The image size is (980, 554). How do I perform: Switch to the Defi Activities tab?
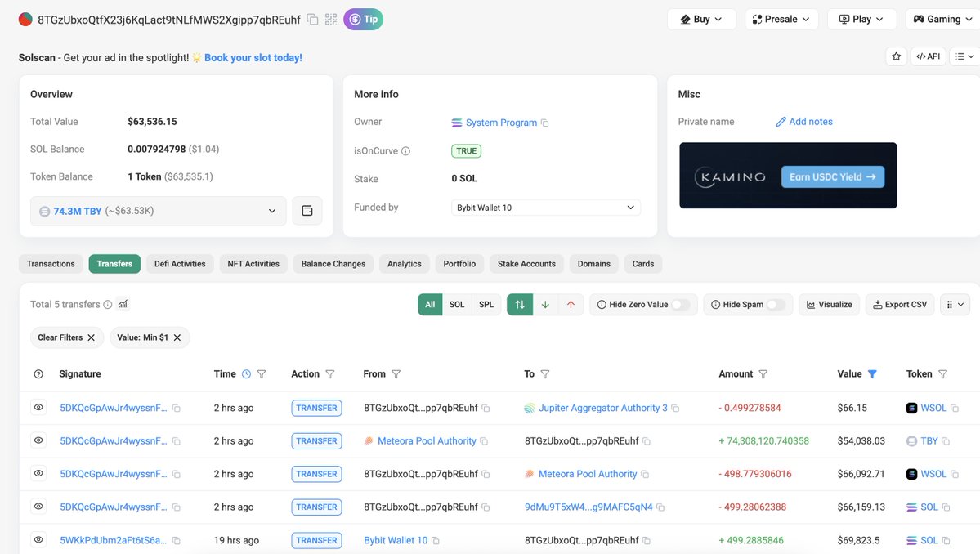[x=180, y=264]
